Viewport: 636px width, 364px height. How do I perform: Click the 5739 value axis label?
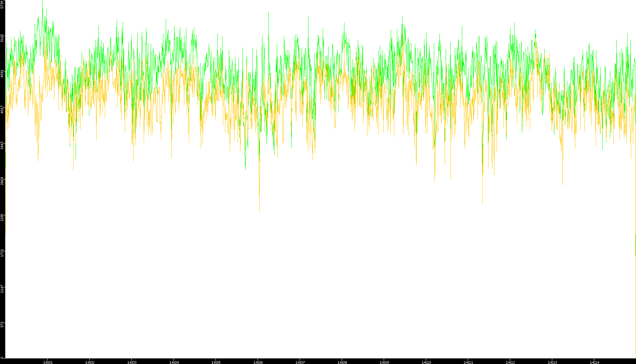click(2, 5)
